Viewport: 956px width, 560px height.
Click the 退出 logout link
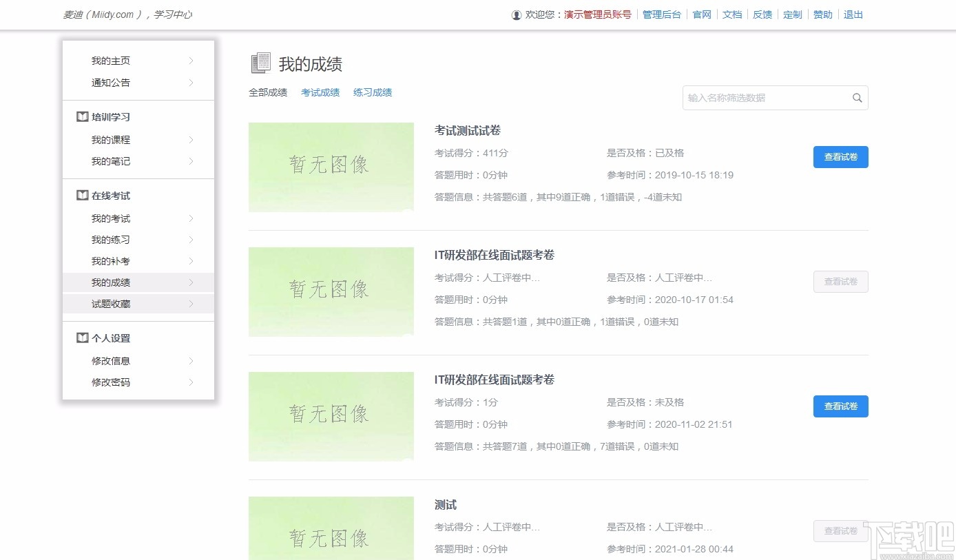(x=853, y=14)
